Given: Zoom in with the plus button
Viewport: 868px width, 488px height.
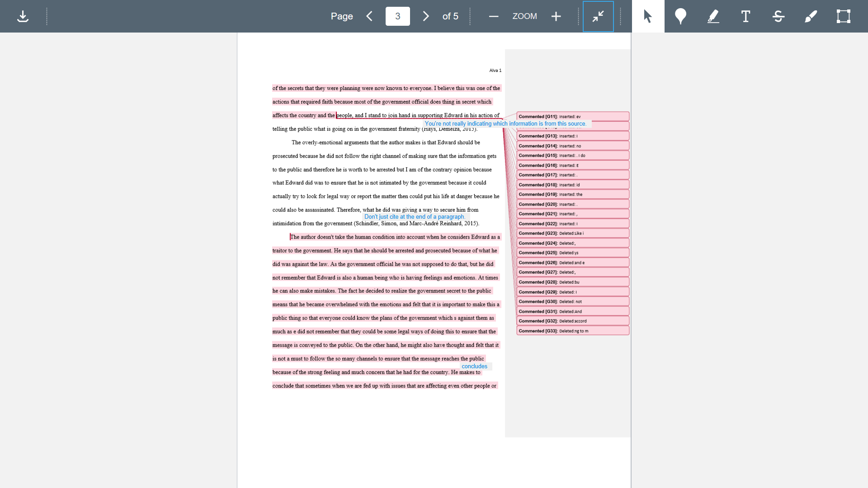Looking at the screenshot, I should (x=556, y=16).
